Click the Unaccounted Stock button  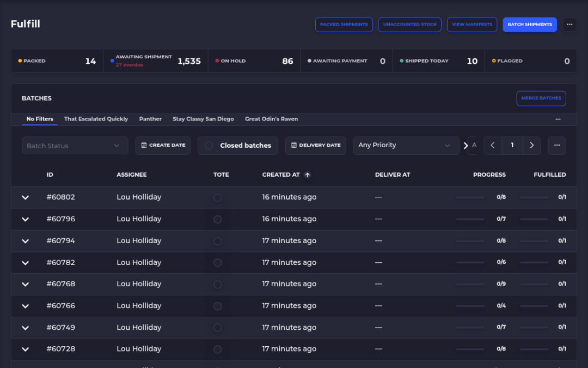pyautogui.click(x=410, y=25)
